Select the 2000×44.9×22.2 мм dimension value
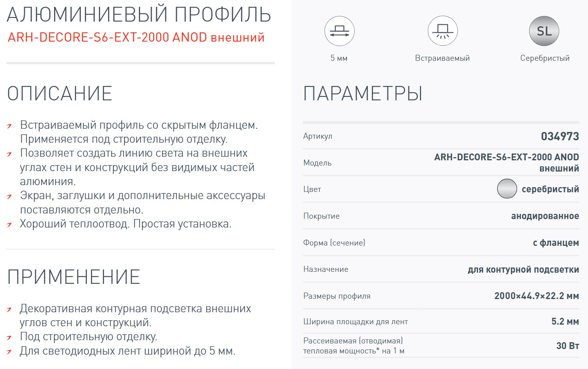Image resolution: width=588 pixels, height=369 pixels. click(x=537, y=296)
